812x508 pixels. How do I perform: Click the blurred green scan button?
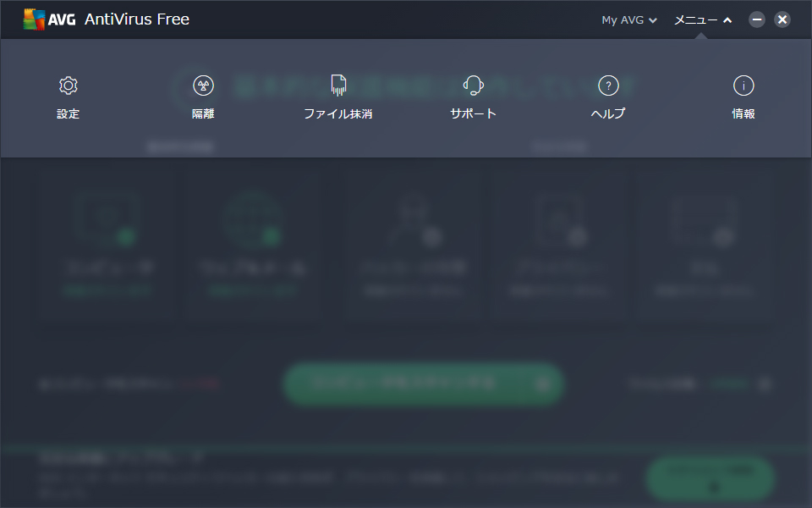pyautogui.click(x=424, y=384)
